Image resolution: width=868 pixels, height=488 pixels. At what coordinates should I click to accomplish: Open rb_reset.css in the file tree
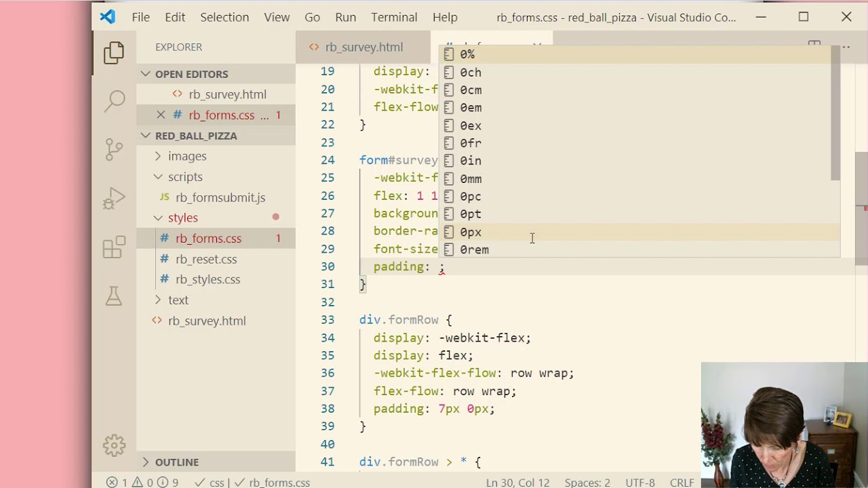[x=206, y=259]
